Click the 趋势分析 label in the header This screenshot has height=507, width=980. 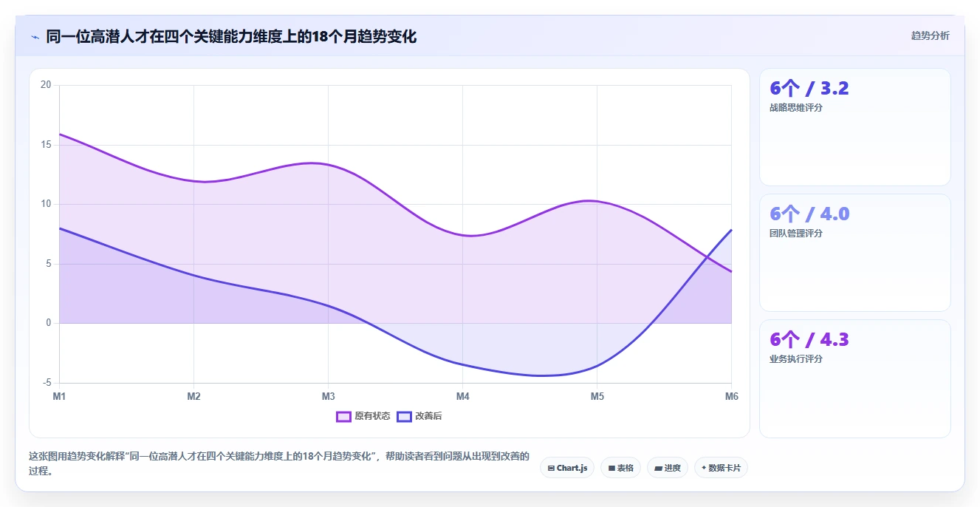(x=931, y=35)
